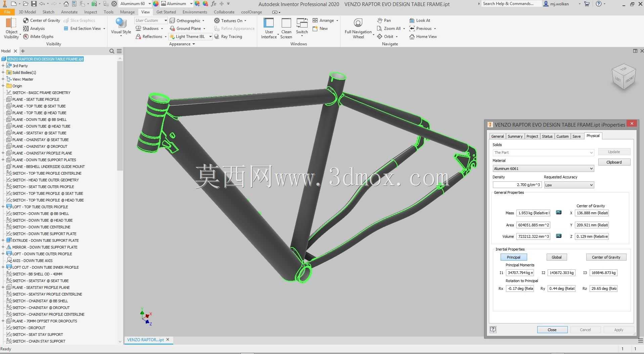644x354 pixels.
Task: Open Requested Accuracy Low dropdown
Action: (x=569, y=185)
